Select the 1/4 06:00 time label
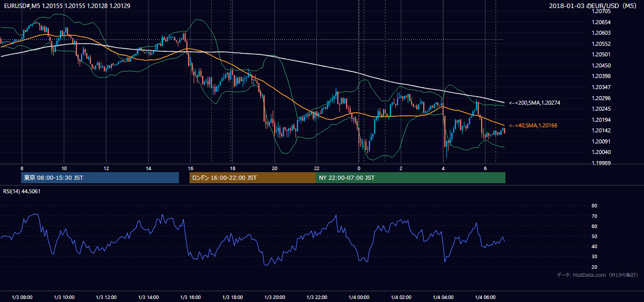 point(485,297)
